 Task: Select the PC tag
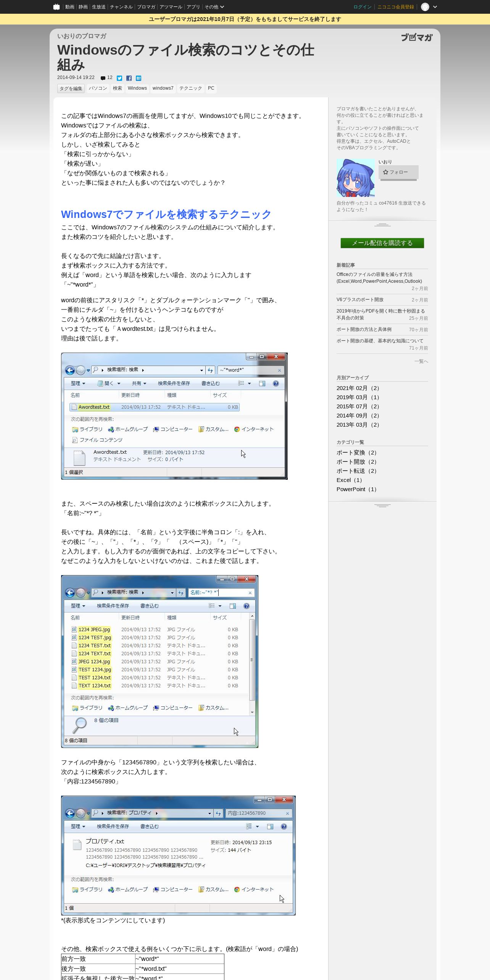coord(211,88)
